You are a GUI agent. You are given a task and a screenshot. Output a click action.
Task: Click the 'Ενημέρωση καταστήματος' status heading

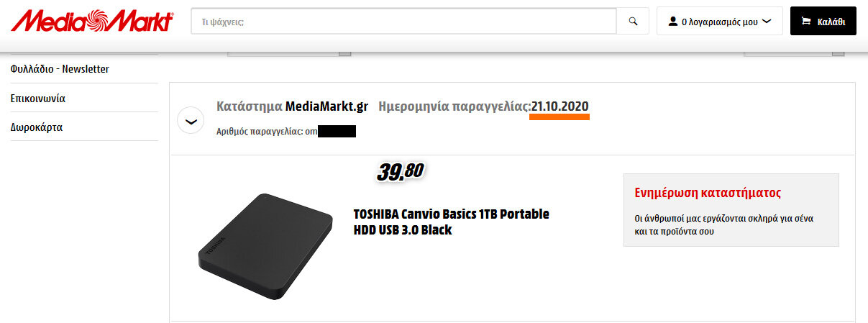708,193
